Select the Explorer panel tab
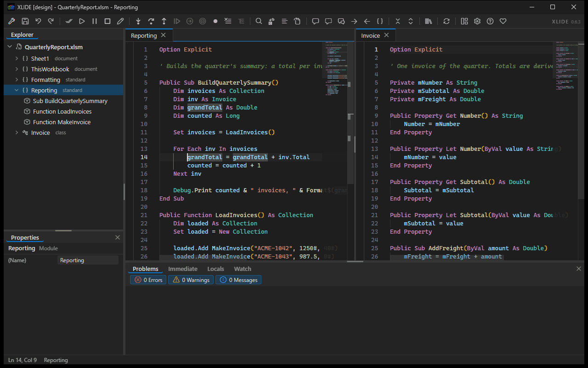 [x=22, y=34]
